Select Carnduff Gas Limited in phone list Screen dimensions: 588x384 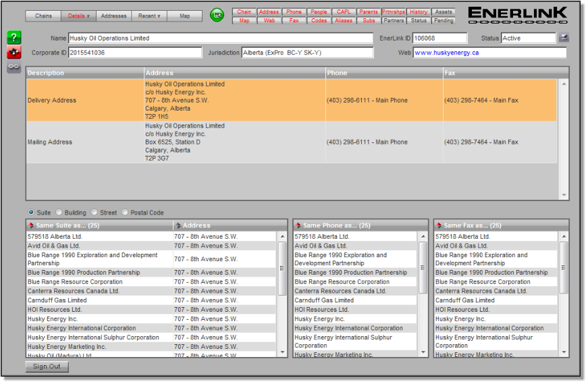coord(354,300)
